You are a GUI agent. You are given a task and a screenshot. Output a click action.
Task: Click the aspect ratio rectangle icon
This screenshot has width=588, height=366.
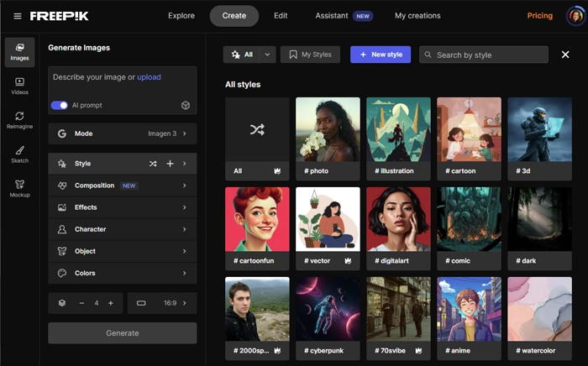[x=141, y=303]
